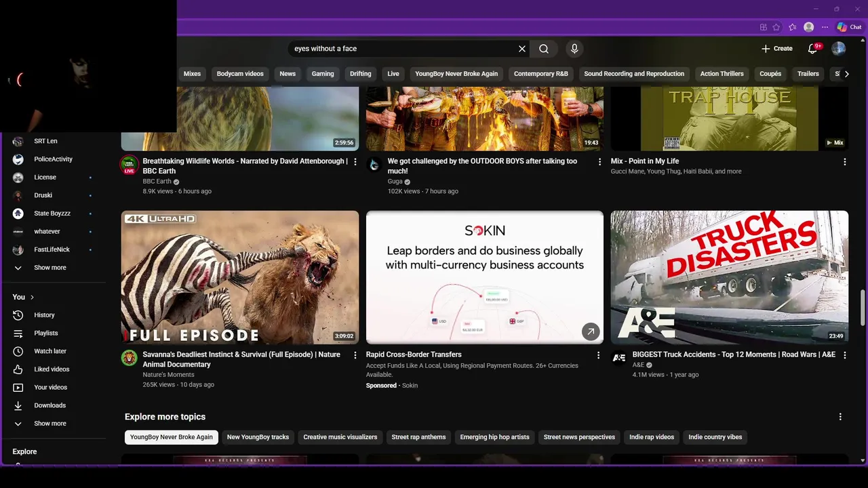The image size is (868, 488).
Task: Open the YouTube account avatar menu
Action: (839, 49)
